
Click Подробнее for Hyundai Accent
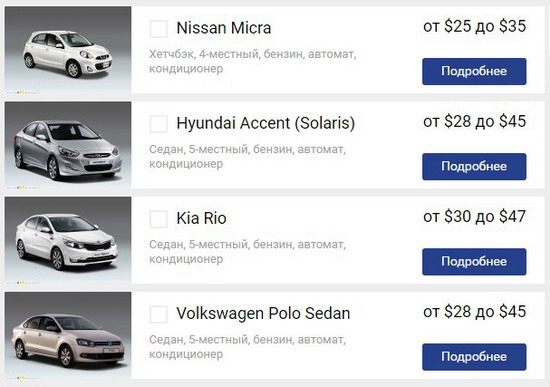474,166
